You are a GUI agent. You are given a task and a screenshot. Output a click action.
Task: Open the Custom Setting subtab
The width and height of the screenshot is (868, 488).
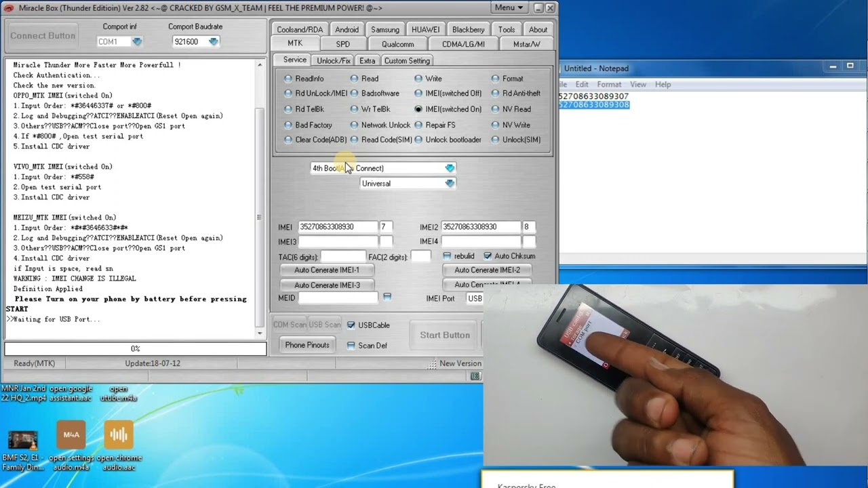407,60
